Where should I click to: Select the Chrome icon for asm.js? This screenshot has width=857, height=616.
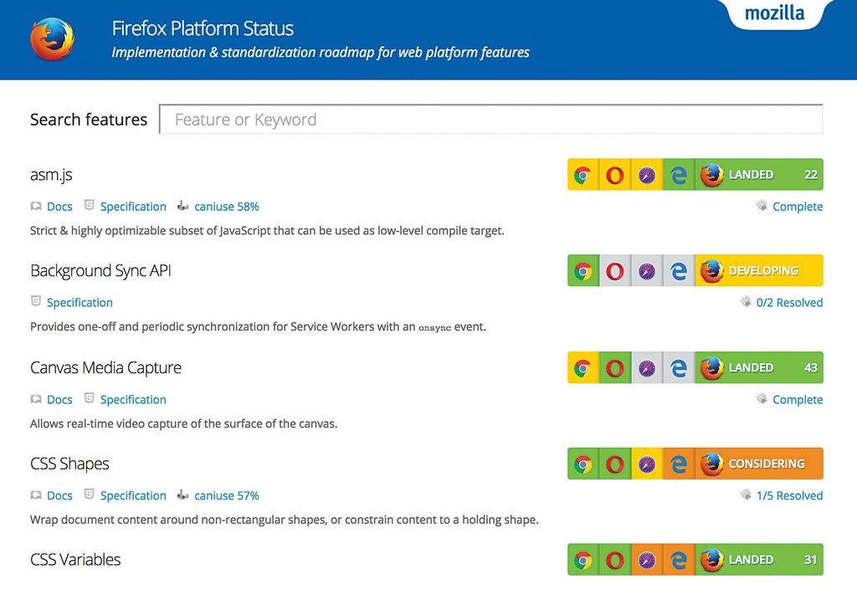583,174
